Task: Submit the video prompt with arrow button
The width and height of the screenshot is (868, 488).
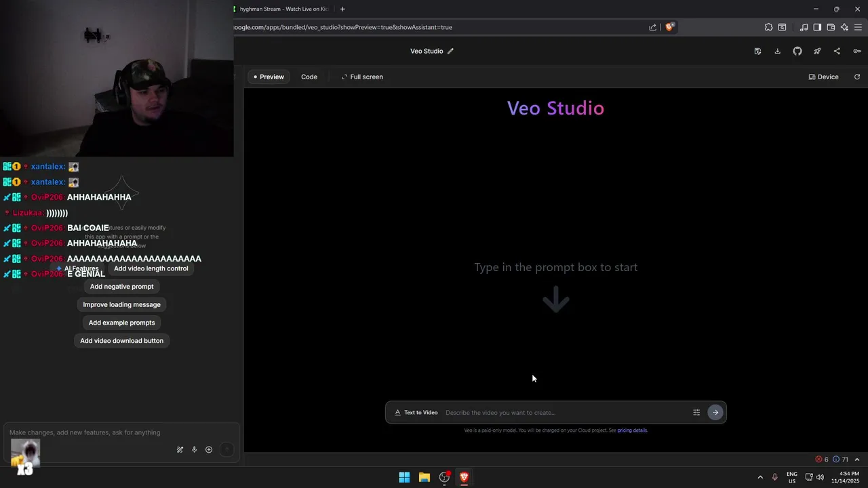Action: 715,412
